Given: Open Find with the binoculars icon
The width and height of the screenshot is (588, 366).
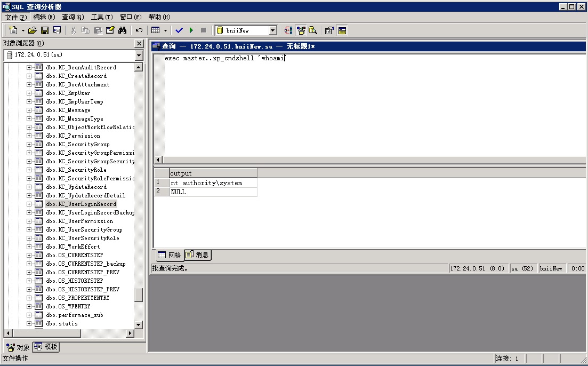Looking at the screenshot, I should pos(122,30).
